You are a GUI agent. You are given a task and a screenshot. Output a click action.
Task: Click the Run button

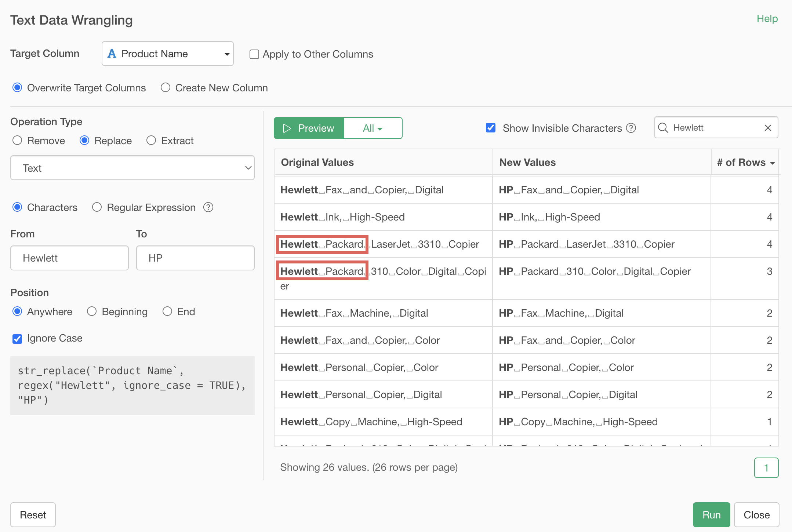pyautogui.click(x=711, y=515)
